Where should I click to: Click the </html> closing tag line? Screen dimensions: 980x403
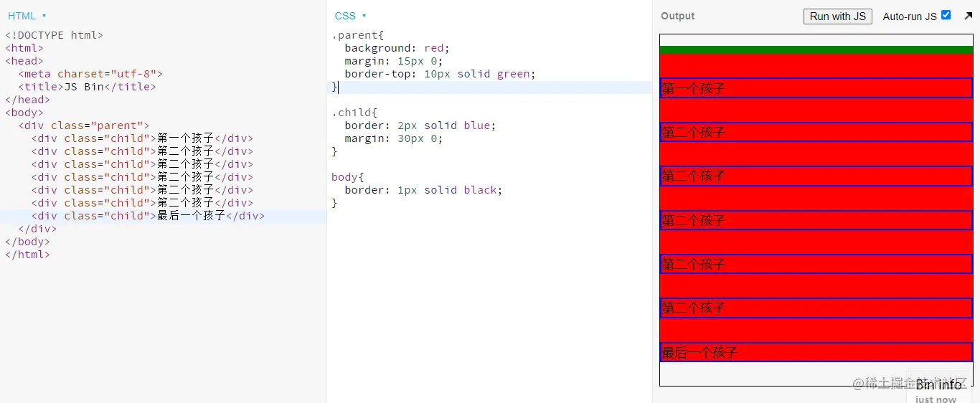(27, 255)
